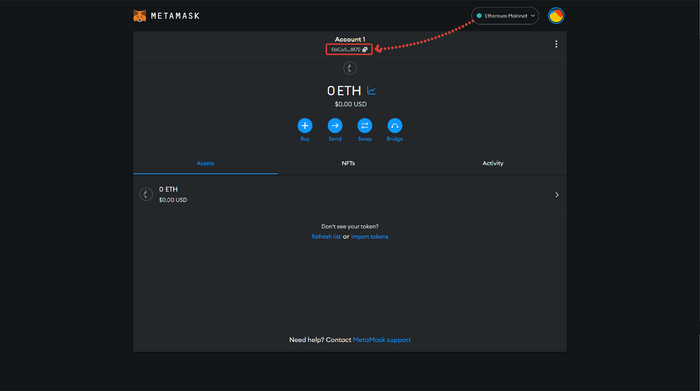The image size is (700, 391).
Task: Open the three-dot account options menu
Action: click(556, 44)
